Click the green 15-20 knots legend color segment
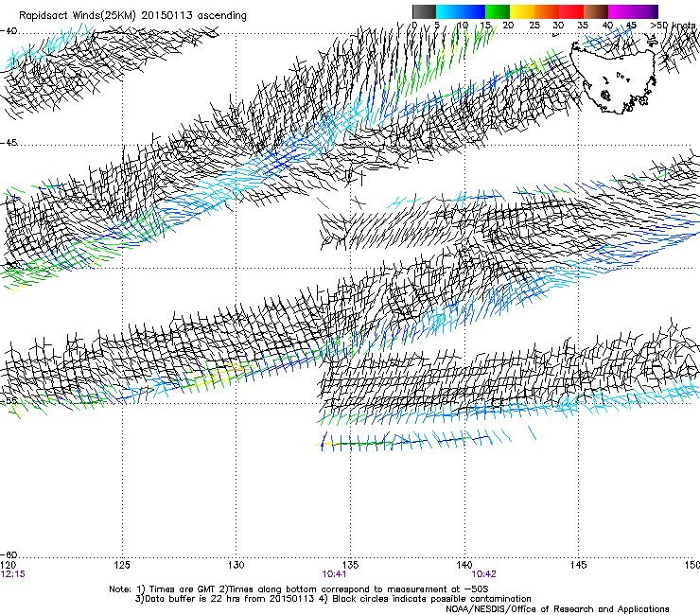Viewport: 700px width, 615px height. (x=498, y=11)
